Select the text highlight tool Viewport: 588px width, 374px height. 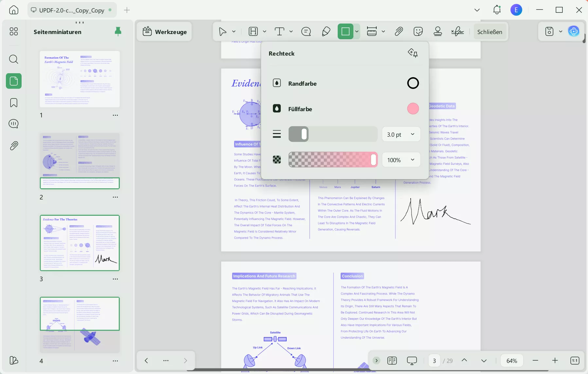(x=253, y=32)
